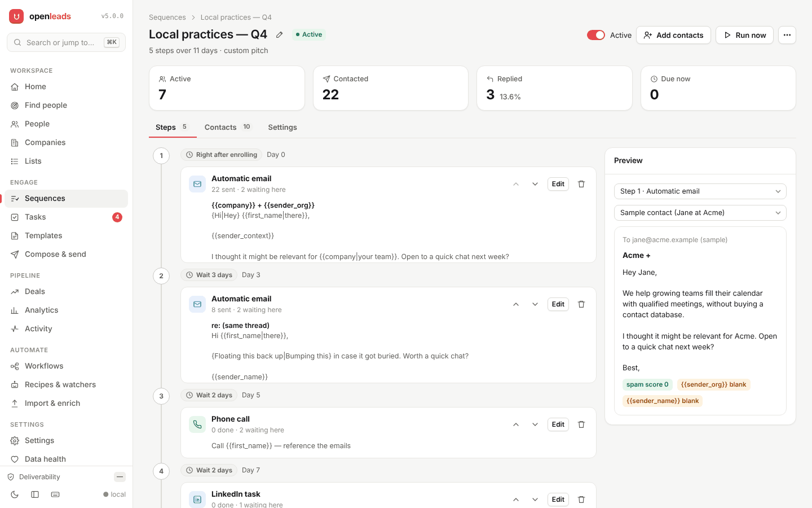Open Templates in the sidebar
812x508 pixels.
[x=67, y=236]
